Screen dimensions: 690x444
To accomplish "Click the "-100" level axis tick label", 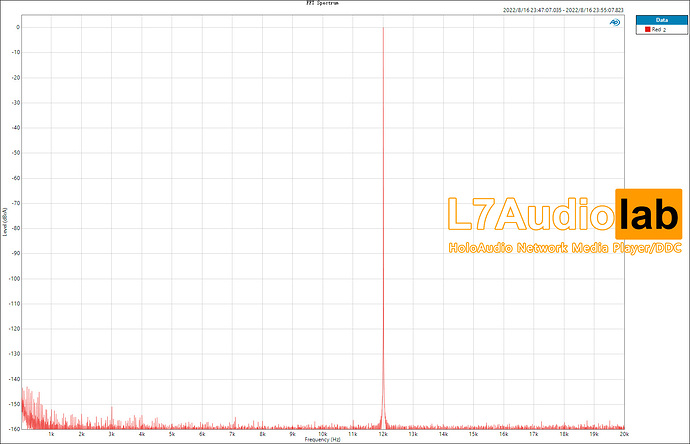I will [15, 279].
